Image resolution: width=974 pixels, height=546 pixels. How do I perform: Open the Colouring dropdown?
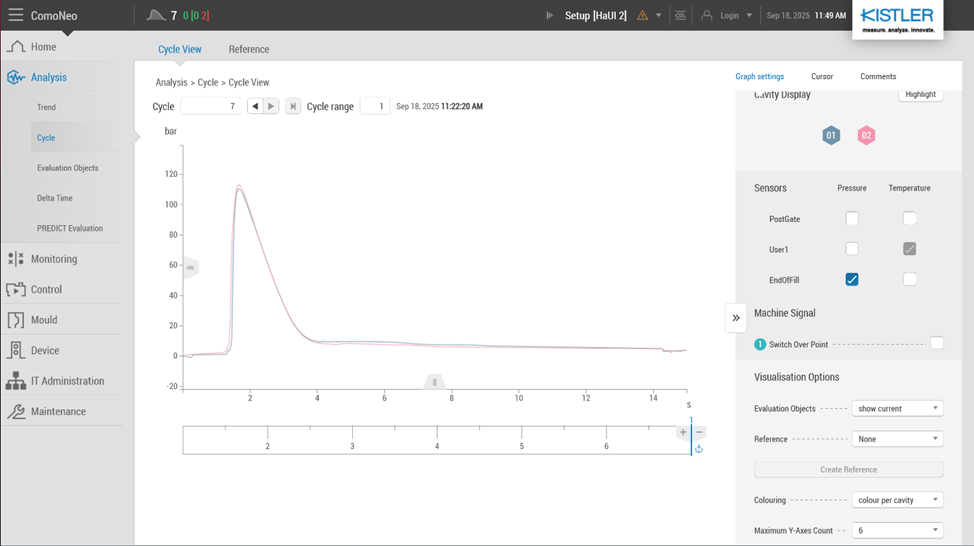point(897,500)
